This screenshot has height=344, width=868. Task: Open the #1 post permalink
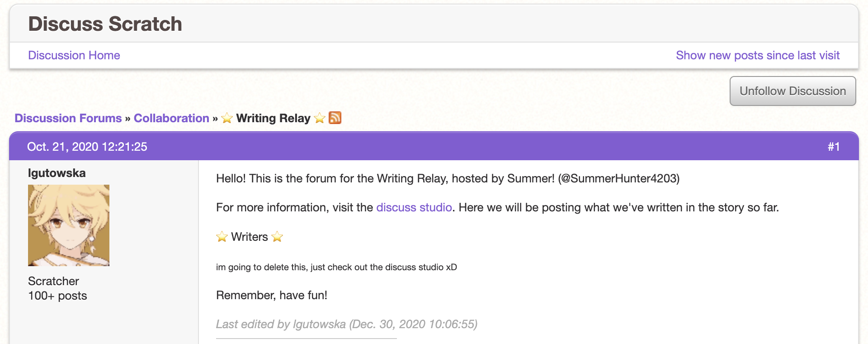click(x=833, y=147)
